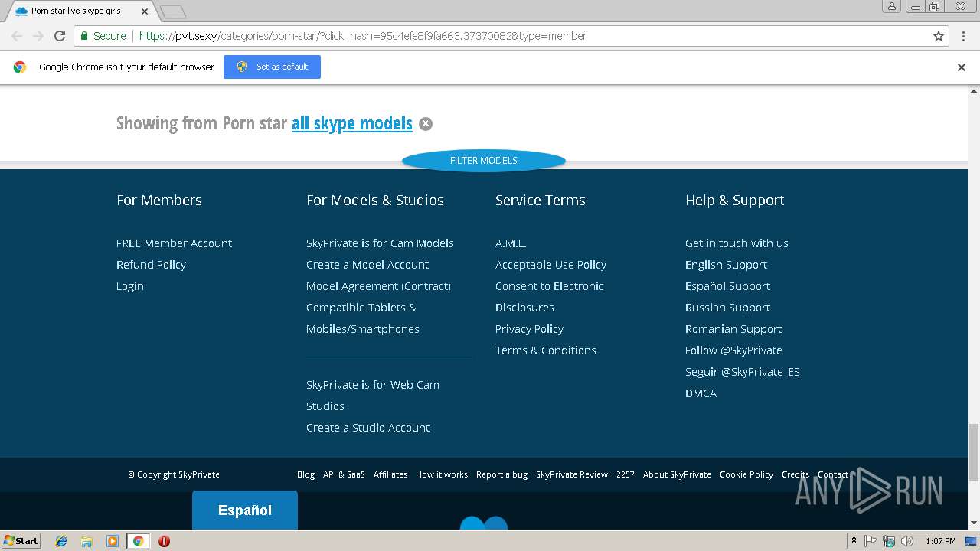
Task: Set Chrome as default browser
Action: pos(272,67)
